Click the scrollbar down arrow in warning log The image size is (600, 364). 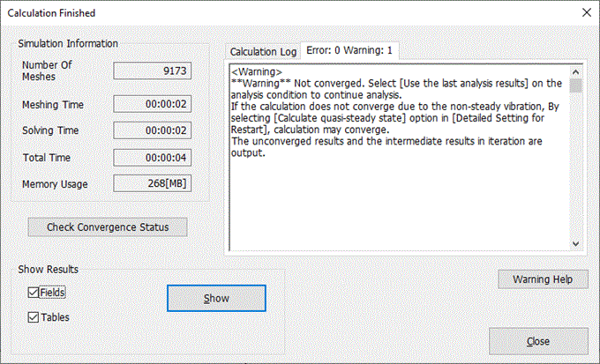pos(575,243)
